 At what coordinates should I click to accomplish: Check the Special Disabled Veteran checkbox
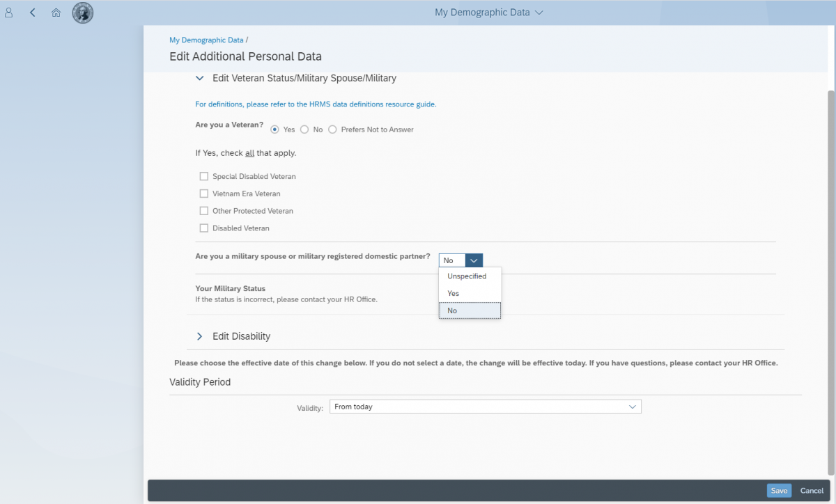point(203,175)
